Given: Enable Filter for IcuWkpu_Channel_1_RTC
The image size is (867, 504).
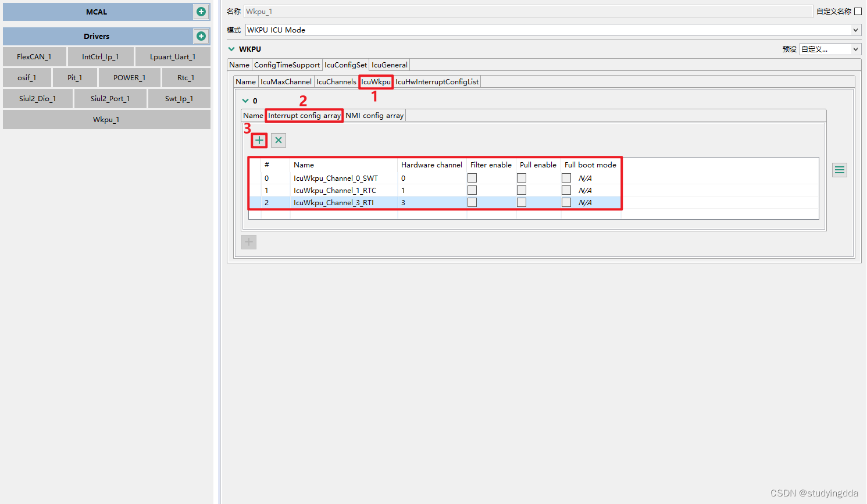Looking at the screenshot, I should [x=472, y=190].
